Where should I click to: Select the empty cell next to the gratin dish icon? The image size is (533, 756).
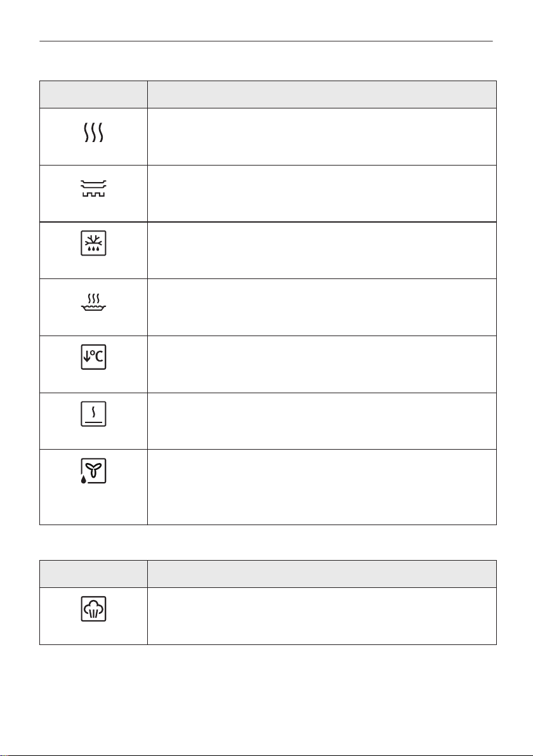[x=322, y=307]
